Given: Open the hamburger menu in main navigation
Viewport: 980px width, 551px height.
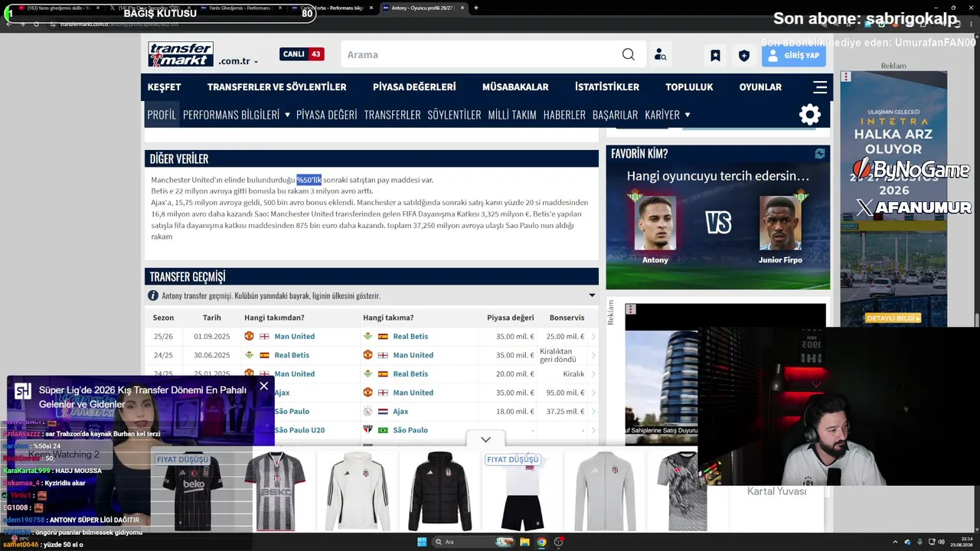Looking at the screenshot, I should tap(820, 86).
